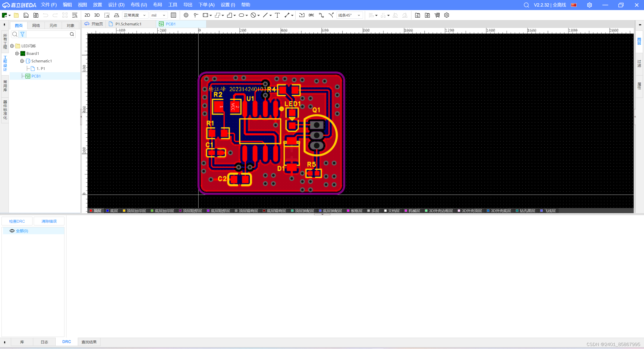The width and height of the screenshot is (644, 349).
Task: Click the Gerber export folder icon
Action: tap(417, 15)
